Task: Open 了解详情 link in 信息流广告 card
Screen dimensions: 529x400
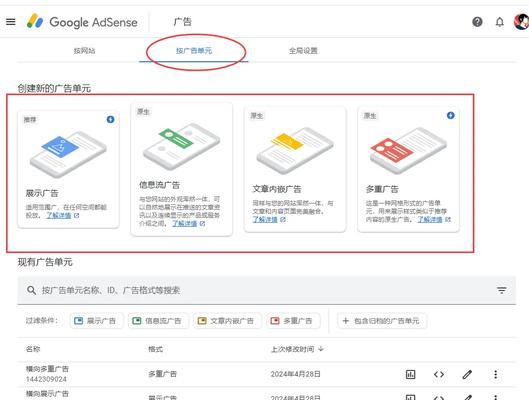Action: point(184,223)
